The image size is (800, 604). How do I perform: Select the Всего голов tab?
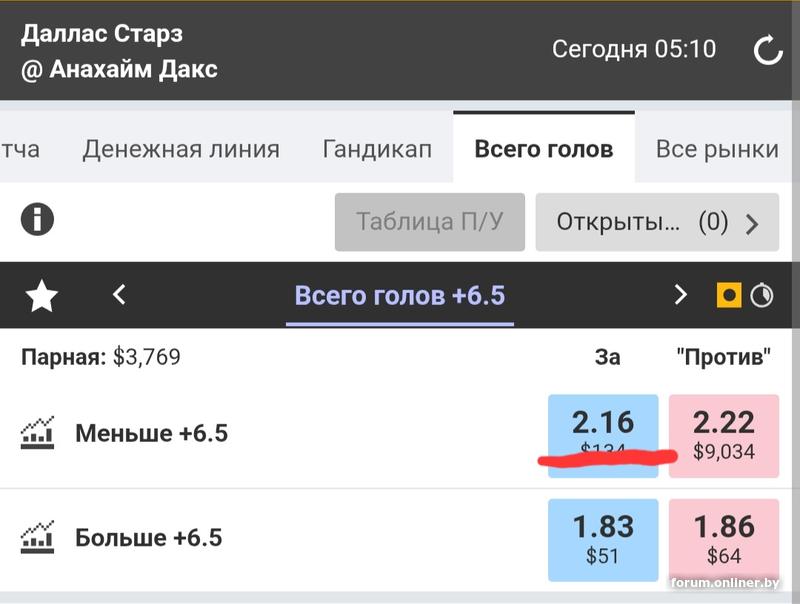coord(544,150)
